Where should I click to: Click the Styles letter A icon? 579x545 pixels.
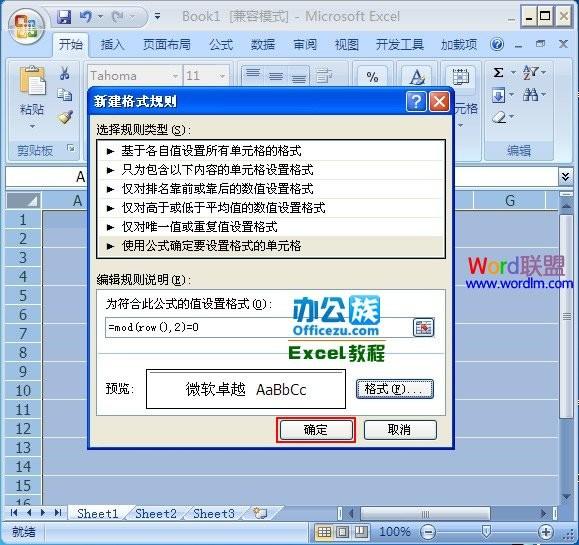pos(417,77)
